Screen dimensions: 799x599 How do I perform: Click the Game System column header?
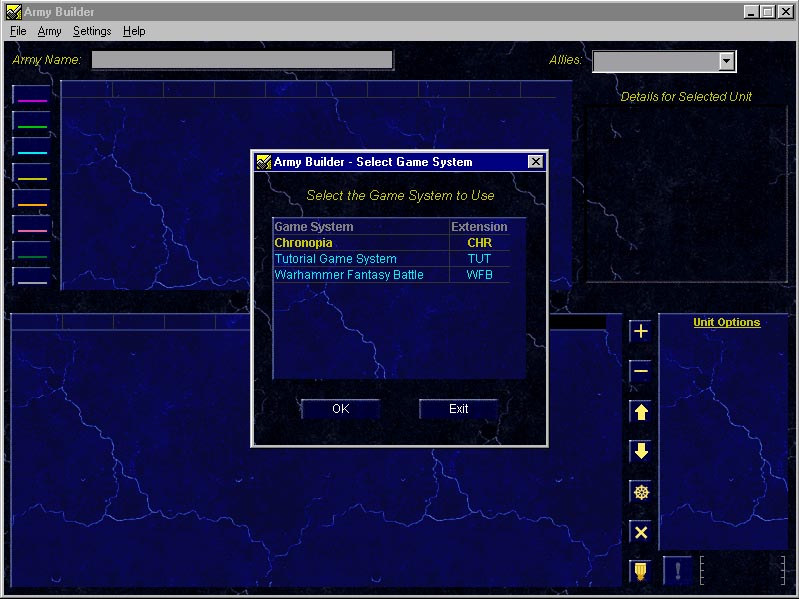pos(361,227)
